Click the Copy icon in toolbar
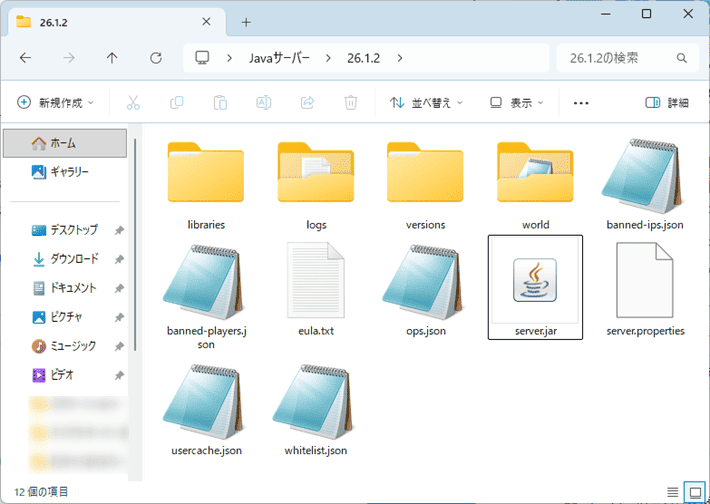The width and height of the screenshot is (710, 504). pyautogui.click(x=177, y=103)
